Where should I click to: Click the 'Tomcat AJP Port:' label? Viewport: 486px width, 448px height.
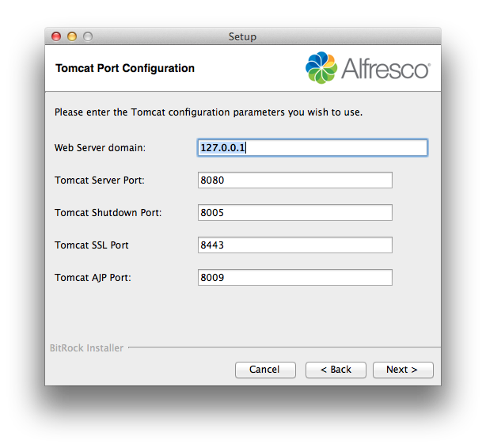click(x=93, y=278)
